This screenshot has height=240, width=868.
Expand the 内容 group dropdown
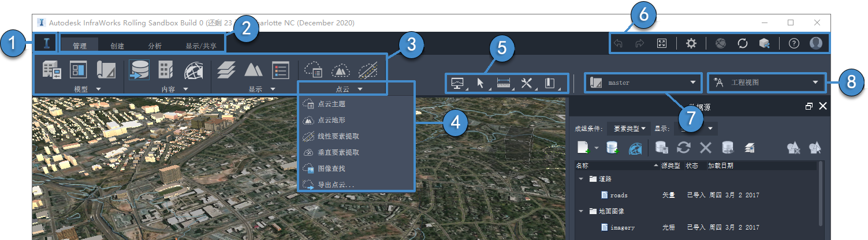(x=185, y=89)
